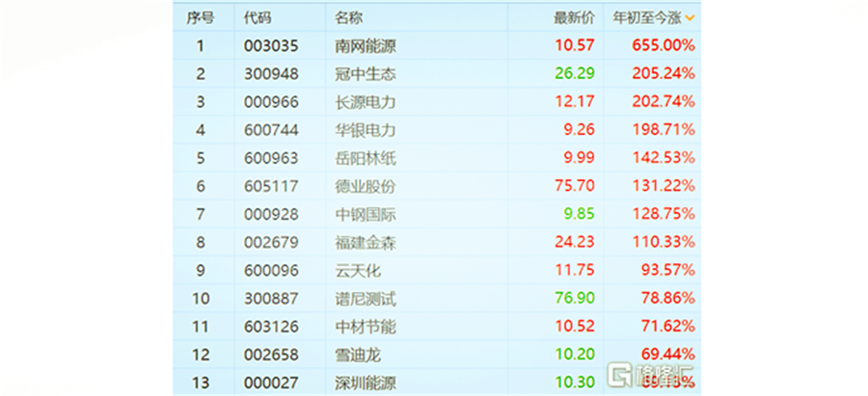This screenshot has width=868, height=396.
Task: Select stock name 谱尼测试
Action: 366,300
